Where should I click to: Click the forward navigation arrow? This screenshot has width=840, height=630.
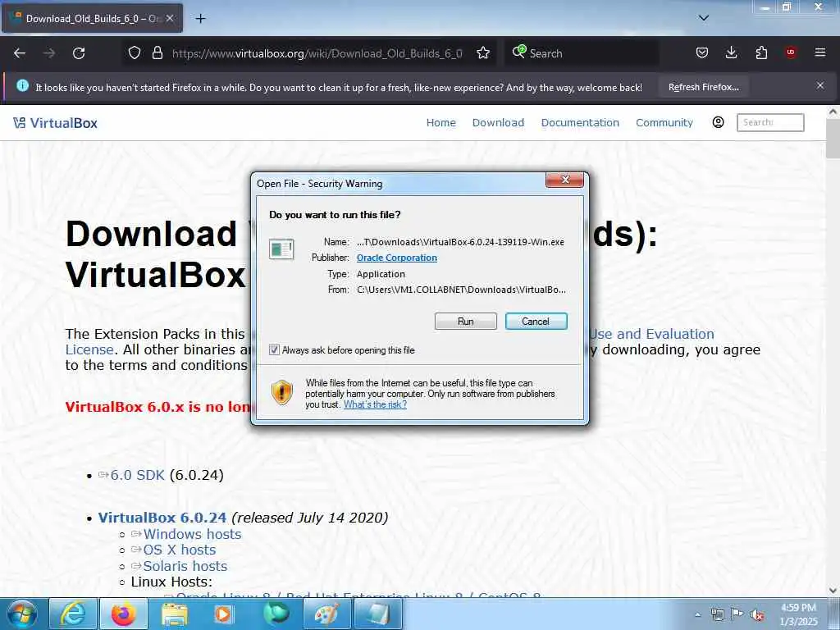(x=49, y=53)
